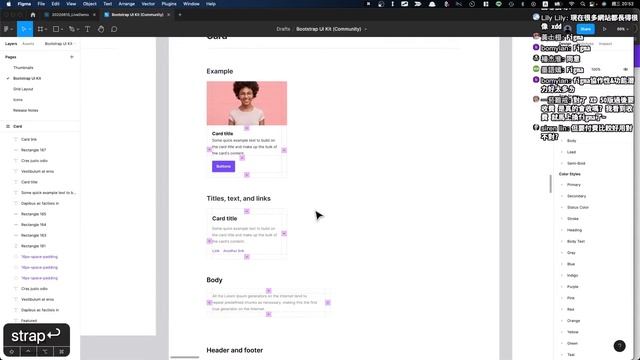Open file name dropdown arrow in title

coord(366,29)
